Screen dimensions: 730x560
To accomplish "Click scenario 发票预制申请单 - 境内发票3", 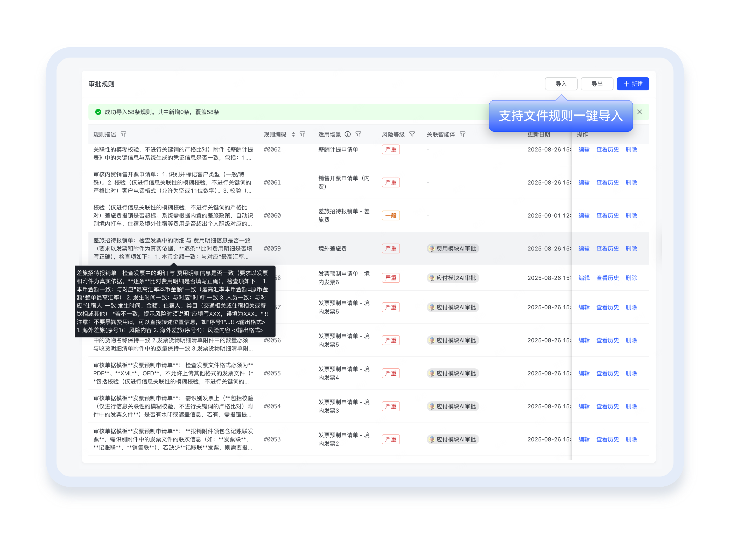I will tap(344, 406).
